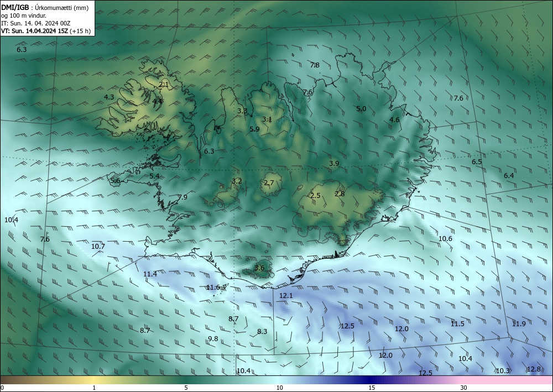Select the IT initial time 00Z line
553x392 pixels.
point(35,23)
